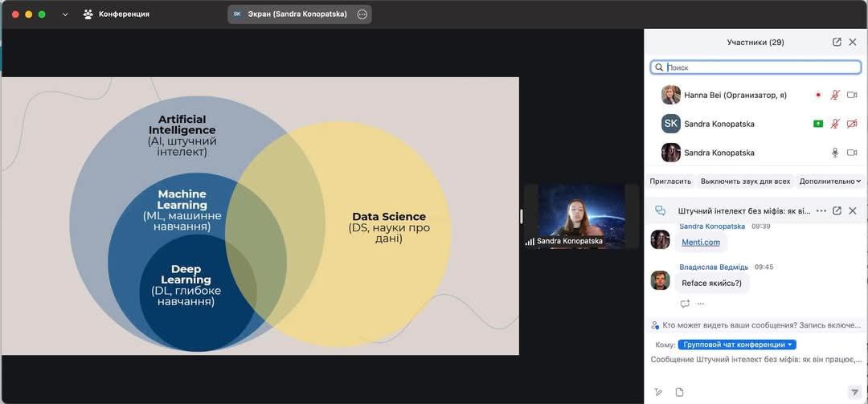Open the chevron dropdown beside window controls

point(65,14)
